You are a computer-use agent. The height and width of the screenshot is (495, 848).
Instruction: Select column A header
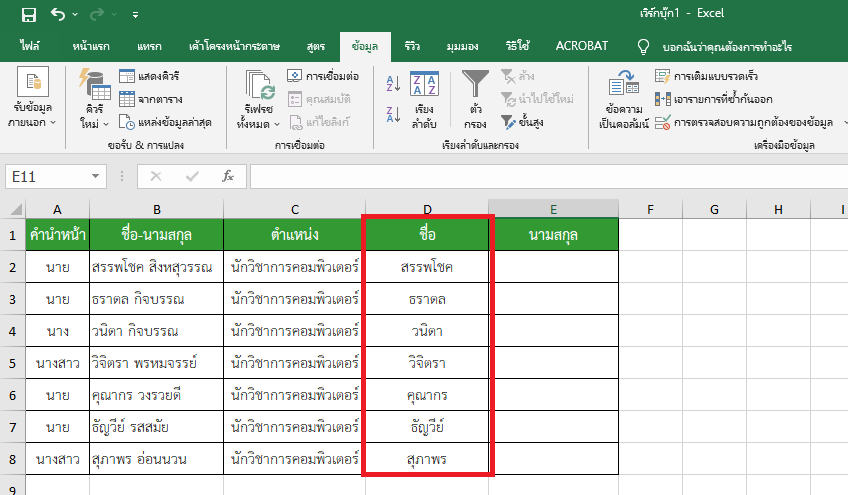[x=57, y=209]
